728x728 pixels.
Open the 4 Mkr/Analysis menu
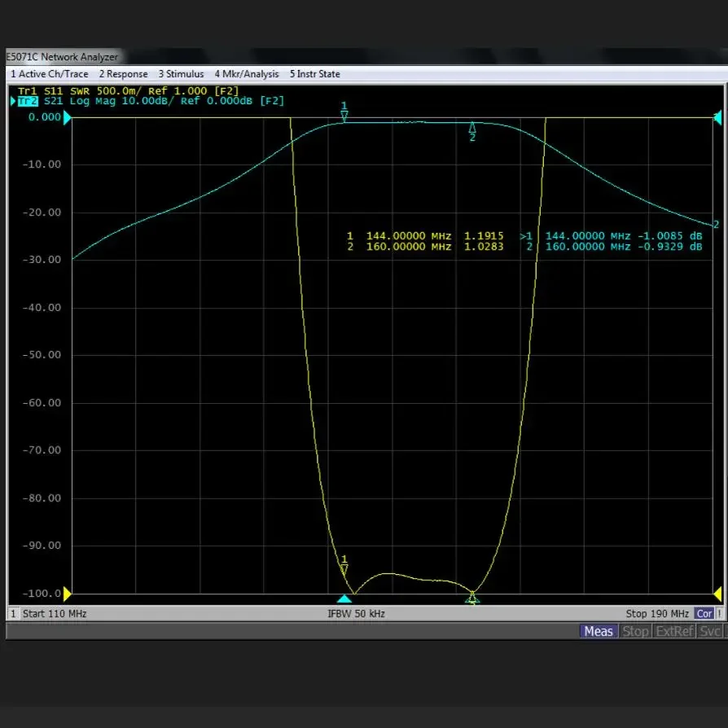click(246, 74)
